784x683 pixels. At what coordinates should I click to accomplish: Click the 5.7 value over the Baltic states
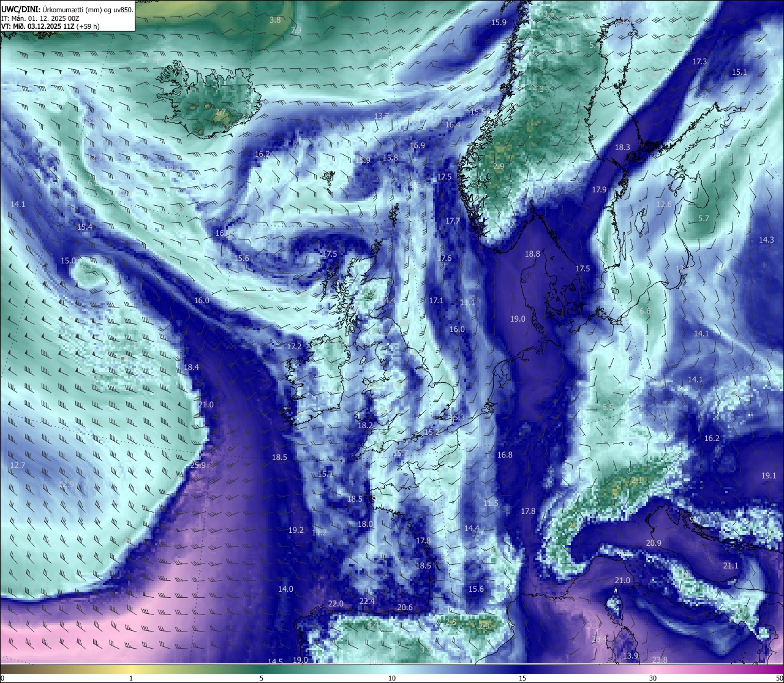pyautogui.click(x=704, y=219)
